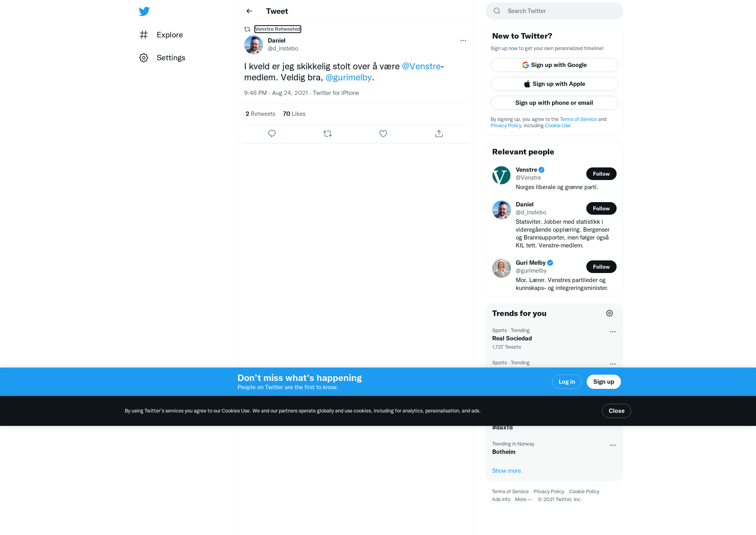This screenshot has width=756, height=535.
Task: Open Daniel's tweet three-dot more menu
Action: 463,41
